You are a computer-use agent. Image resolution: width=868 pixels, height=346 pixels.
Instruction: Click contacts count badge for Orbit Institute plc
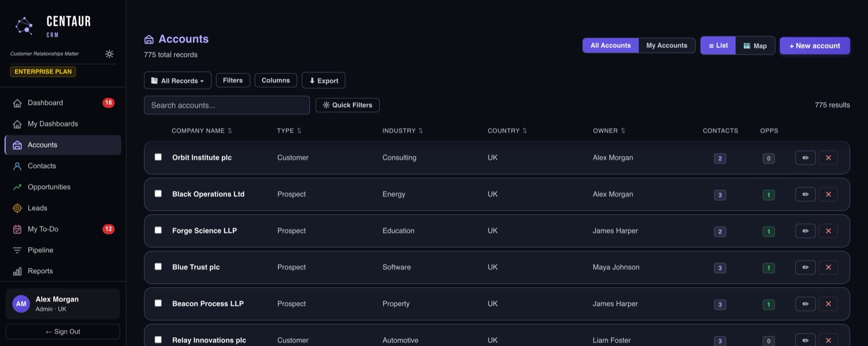tap(720, 159)
